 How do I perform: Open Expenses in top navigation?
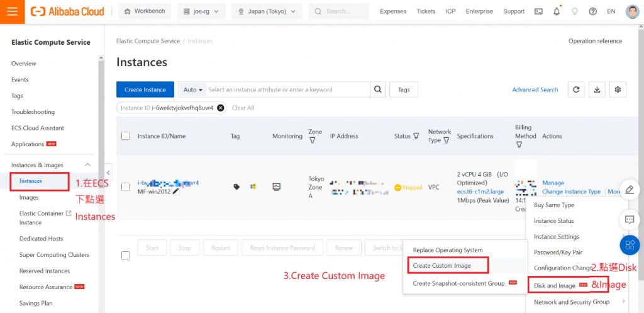(393, 11)
